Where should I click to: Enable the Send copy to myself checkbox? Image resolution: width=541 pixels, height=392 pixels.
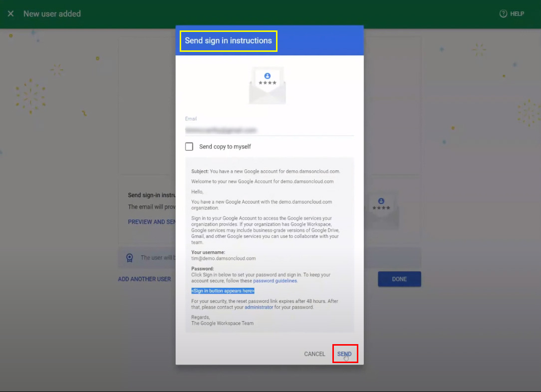[189, 147]
